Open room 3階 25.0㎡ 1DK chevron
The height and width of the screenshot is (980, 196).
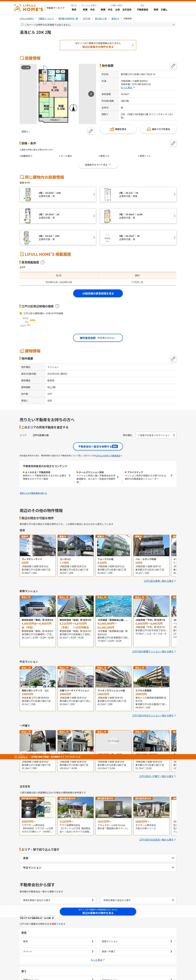[x=94, y=237]
